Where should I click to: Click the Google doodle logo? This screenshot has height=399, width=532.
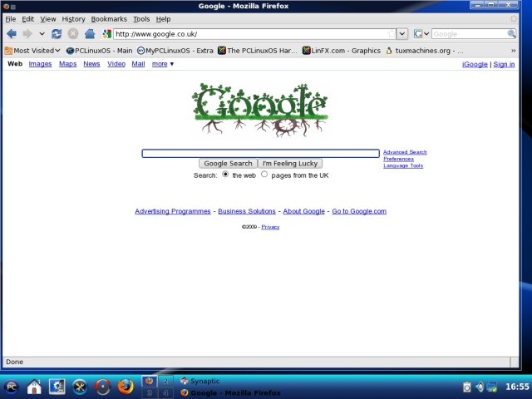260,109
